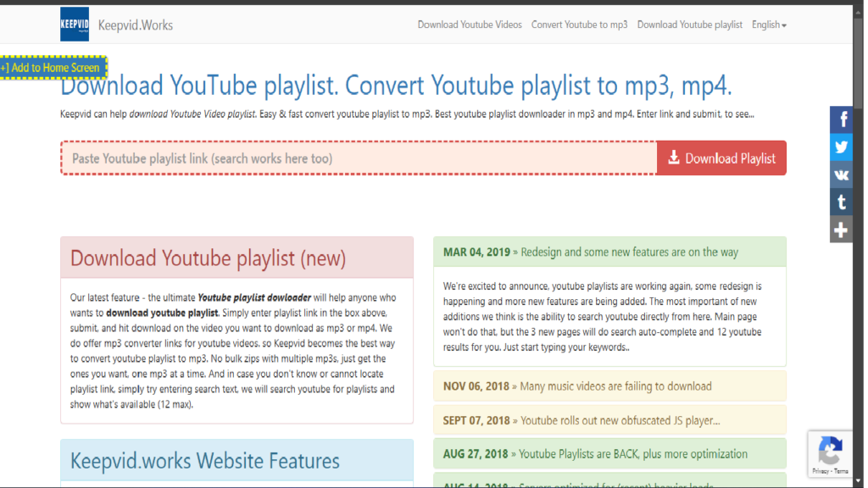Viewport: 868px width, 488px height.
Task: Click Keepvid.works Website Features heading
Action: pos(205,461)
